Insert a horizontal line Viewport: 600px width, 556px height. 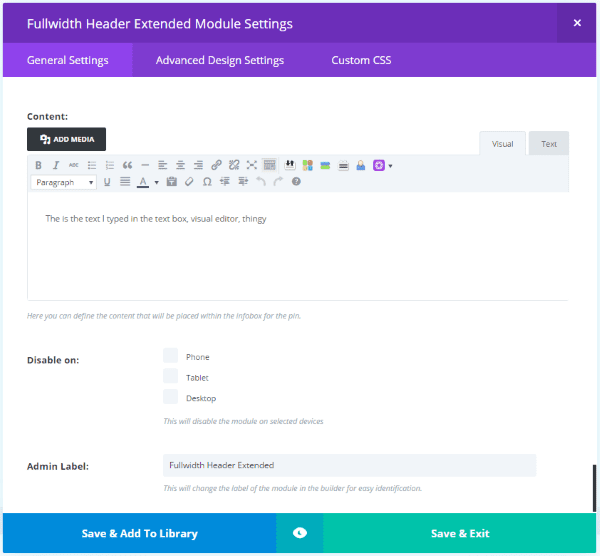pyautogui.click(x=145, y=165)
